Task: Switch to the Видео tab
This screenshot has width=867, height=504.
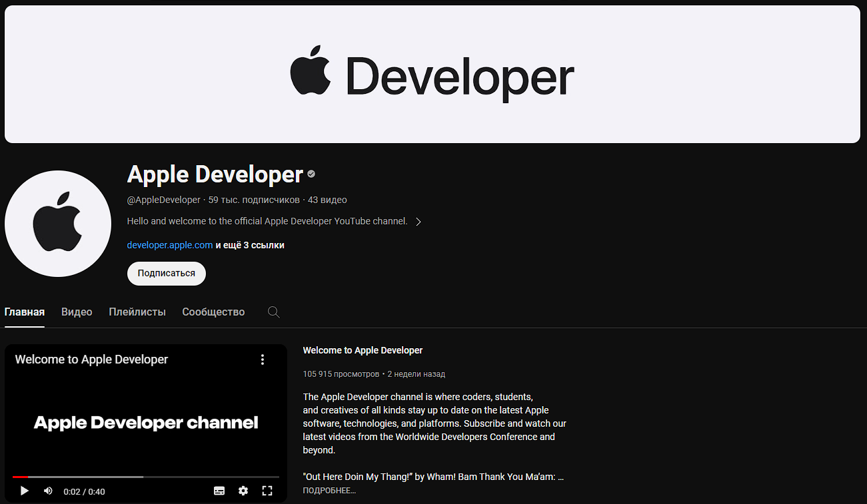Action: 76,312
